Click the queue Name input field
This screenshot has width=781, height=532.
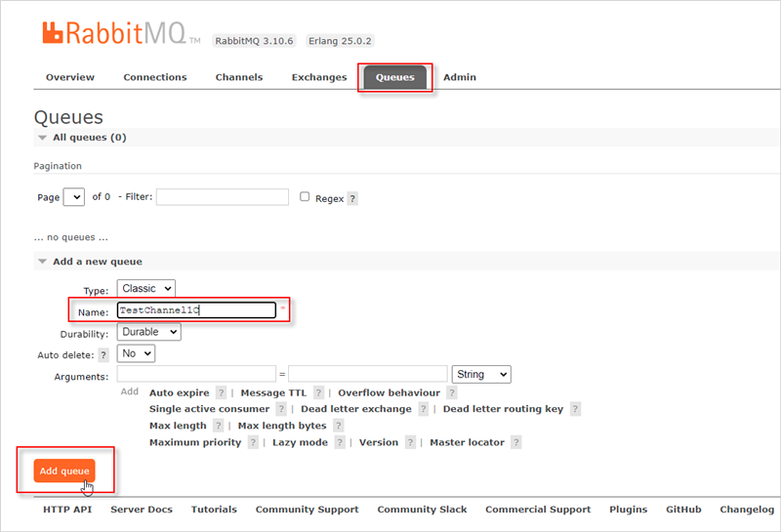click(x=196, y=310)
